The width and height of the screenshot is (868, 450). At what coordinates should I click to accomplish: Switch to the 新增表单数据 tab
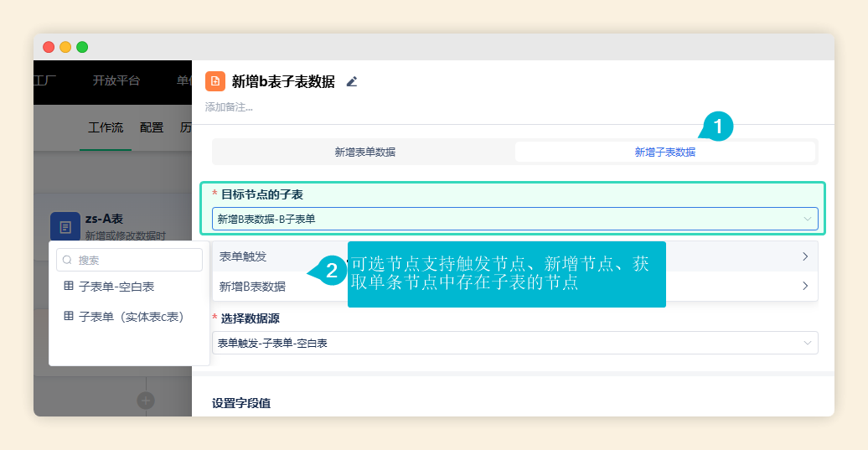click(x=364, y=152)
